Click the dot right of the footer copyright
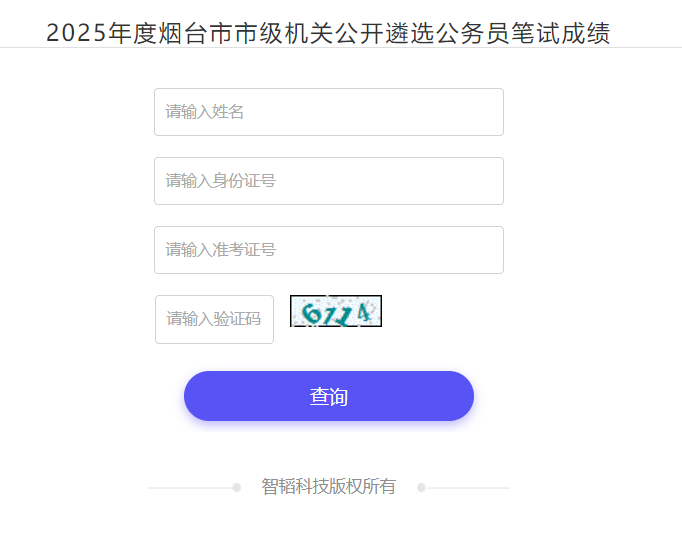 421,488
